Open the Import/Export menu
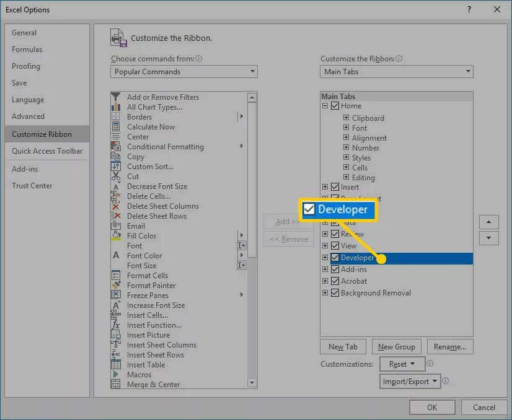 click(x=410, y=382)
